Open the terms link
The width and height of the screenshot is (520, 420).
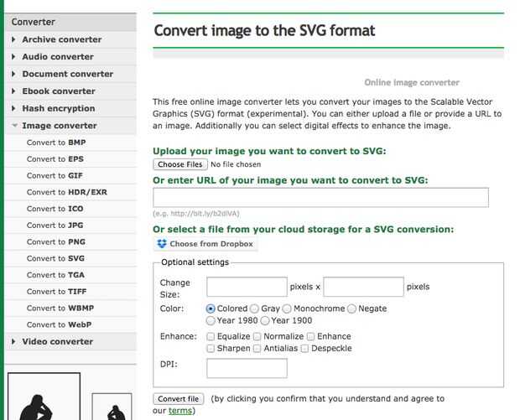pyautogui.click(x=180, y=411)
